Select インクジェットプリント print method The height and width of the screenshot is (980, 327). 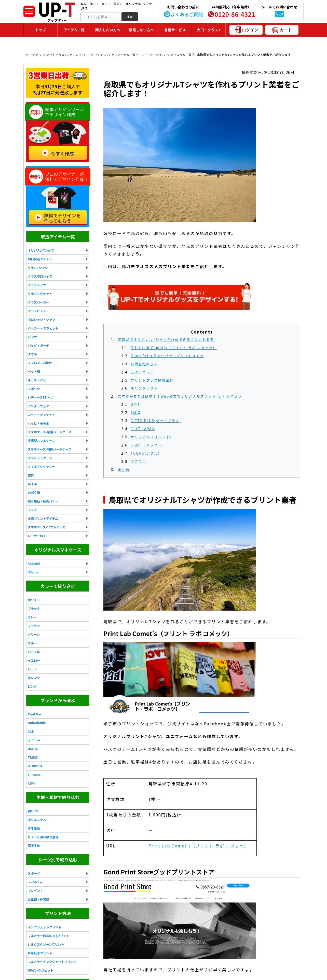coord(58,927)
